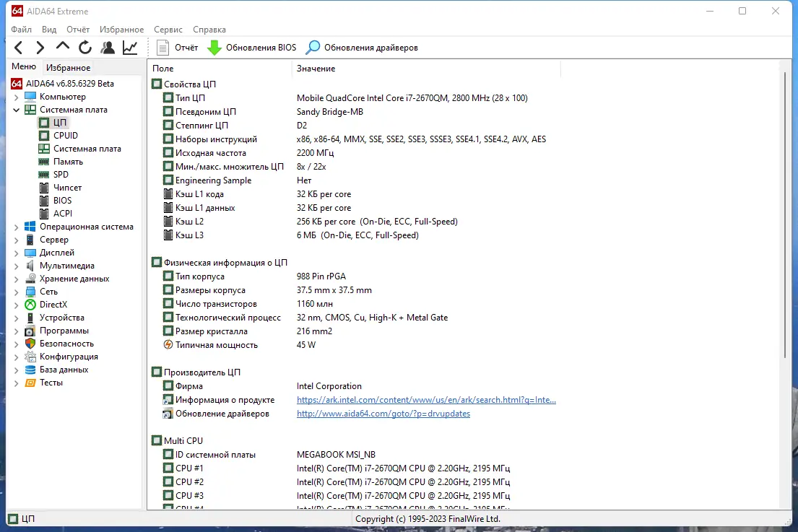Open the ACPI tree item

pos(56,214)
